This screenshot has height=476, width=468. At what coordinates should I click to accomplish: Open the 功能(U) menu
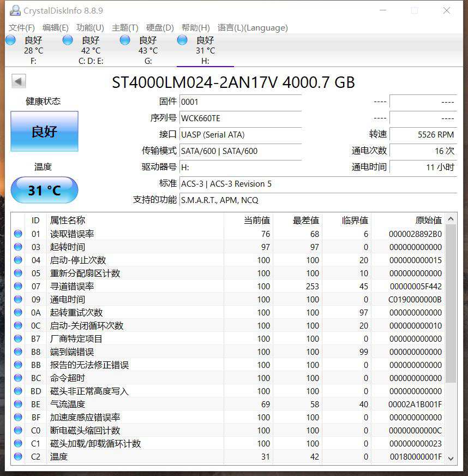(x=90, y=28)
